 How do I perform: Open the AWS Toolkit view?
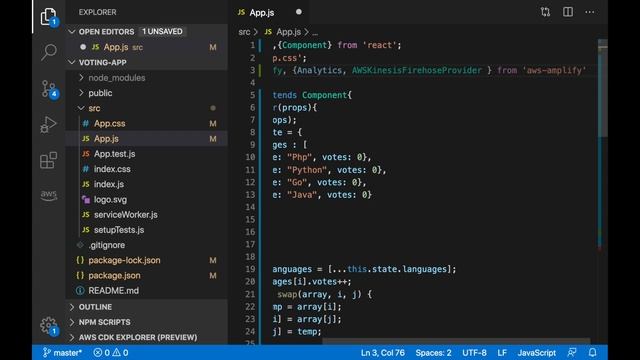pyautogui.click(x=49, y=195)
